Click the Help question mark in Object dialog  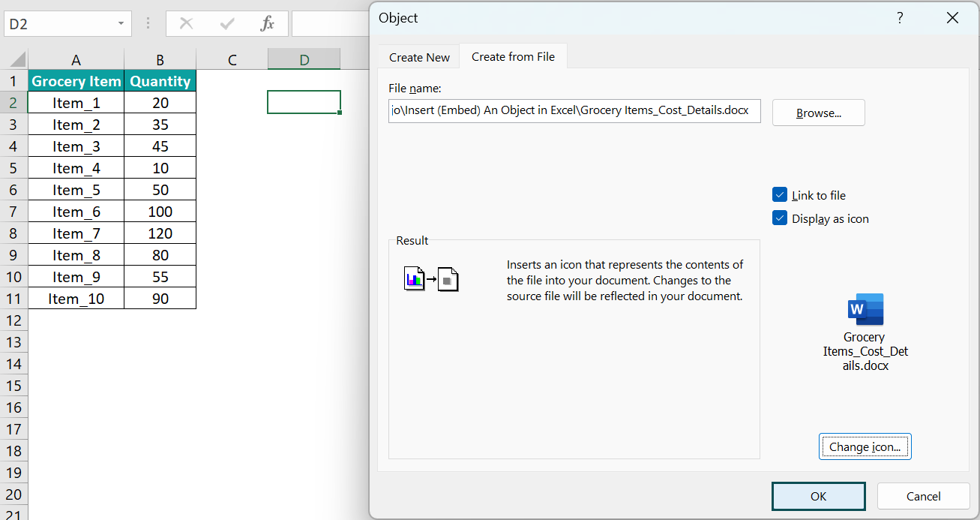coord(900,18)
